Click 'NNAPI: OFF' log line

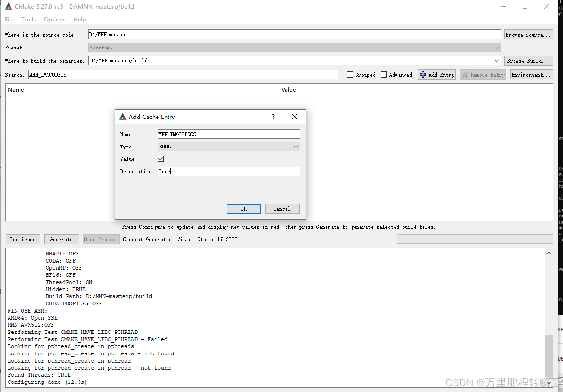point(62,254)
